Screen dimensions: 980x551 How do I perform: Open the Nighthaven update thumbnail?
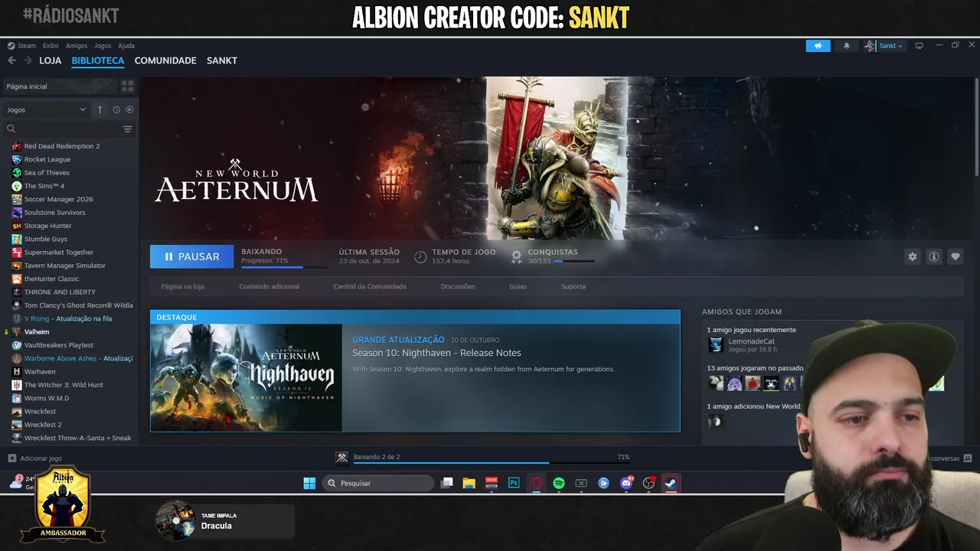[246, 378]
